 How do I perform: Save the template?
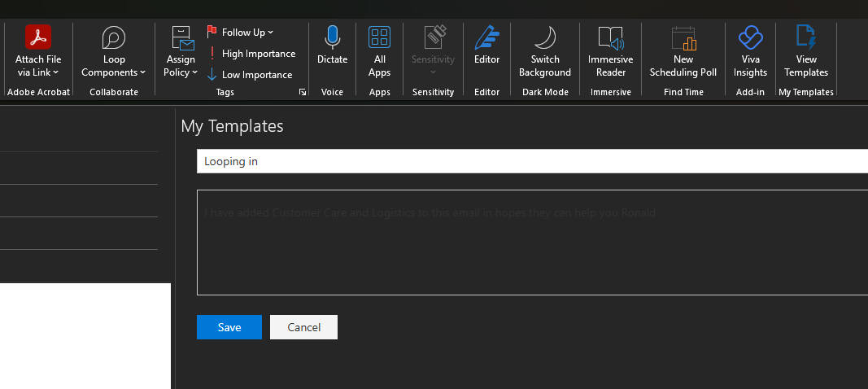[229, 327]
